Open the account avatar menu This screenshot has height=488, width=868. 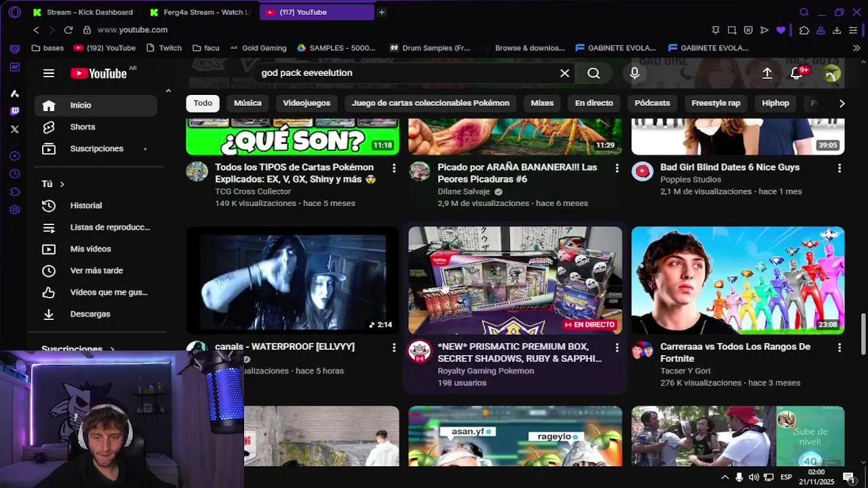(x=832, y=73)
